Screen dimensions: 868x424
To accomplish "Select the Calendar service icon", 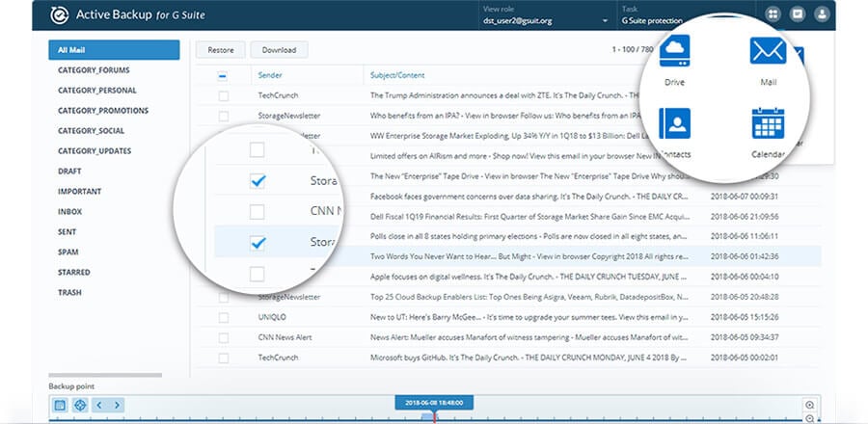I will (x=768, y=123).
